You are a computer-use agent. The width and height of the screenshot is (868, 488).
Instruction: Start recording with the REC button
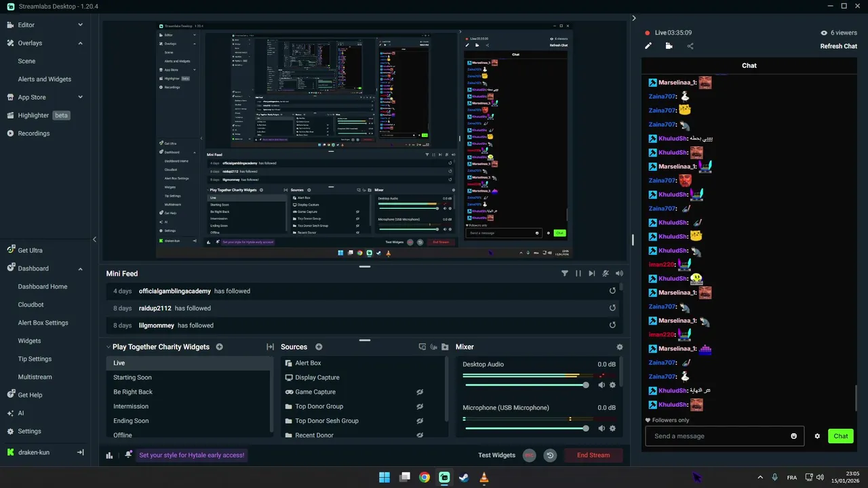click(x=529, y=455)
